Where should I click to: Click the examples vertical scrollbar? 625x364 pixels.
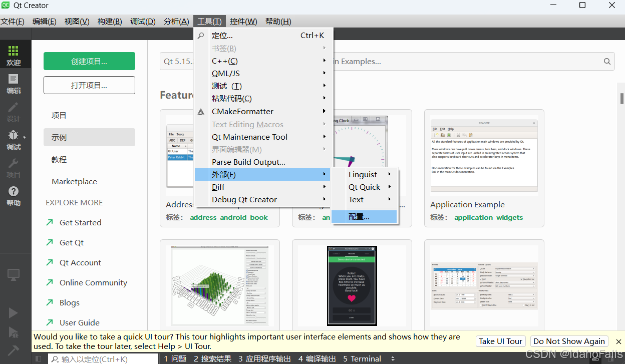[x=621, y=98]
